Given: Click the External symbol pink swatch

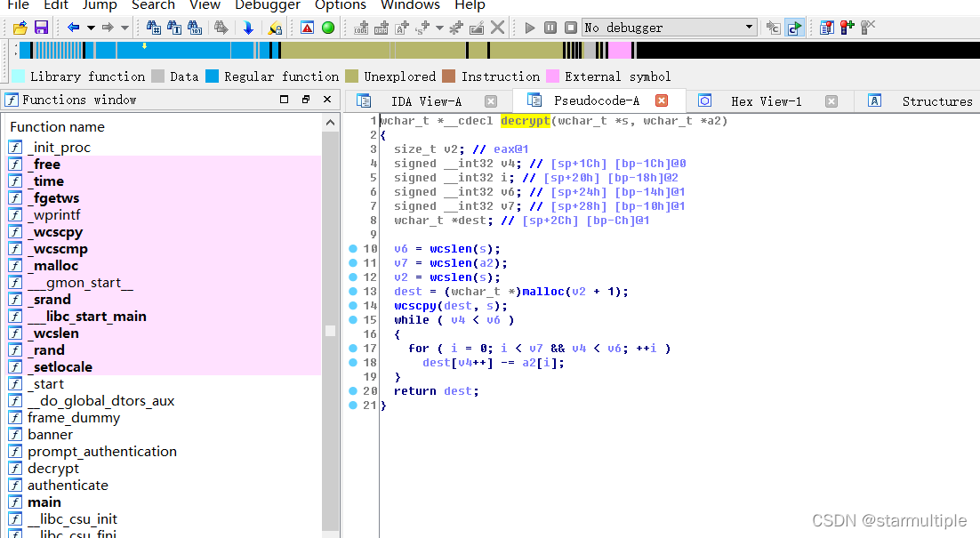Looking at the screenshot, I should pos(552,76).
